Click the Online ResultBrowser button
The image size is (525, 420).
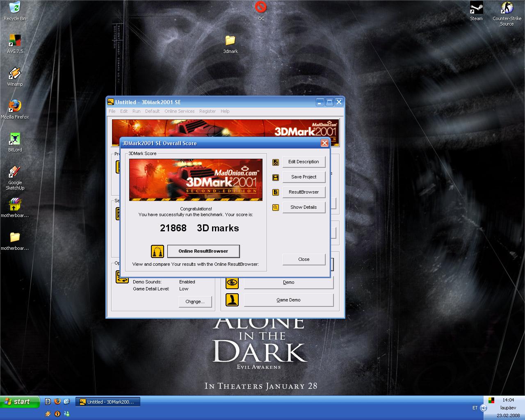(x=203, y=251)
